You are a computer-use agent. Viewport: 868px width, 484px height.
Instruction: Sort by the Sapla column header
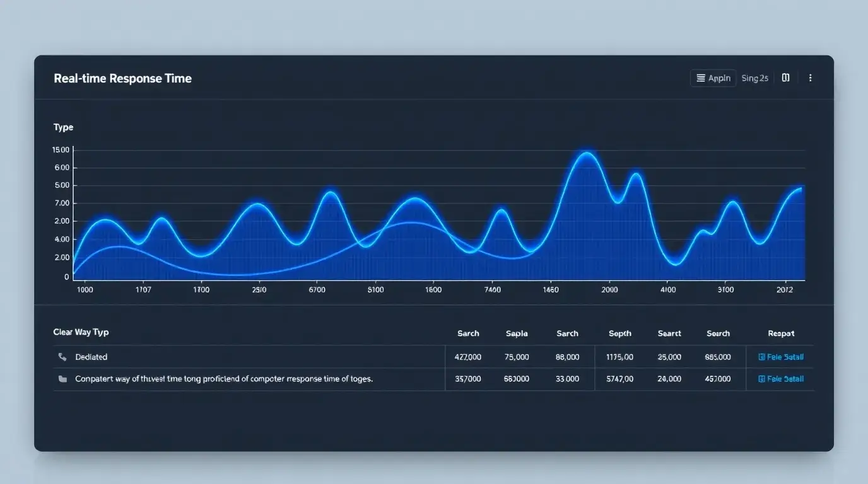click(x=517, y=333)
